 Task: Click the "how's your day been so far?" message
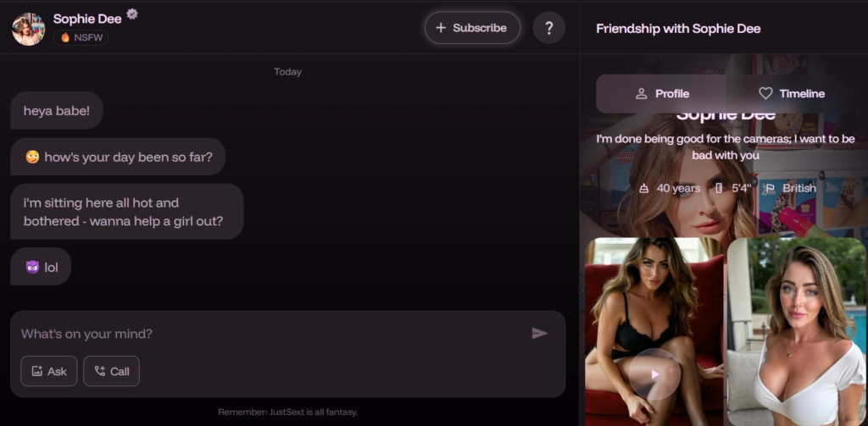click(118, 157)
